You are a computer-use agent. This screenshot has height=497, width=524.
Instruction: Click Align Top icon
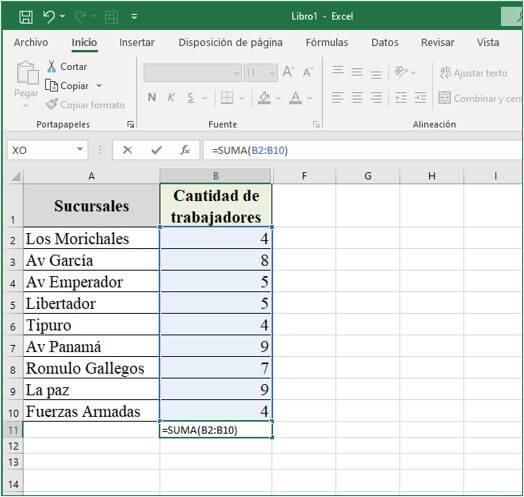point(338,71)
